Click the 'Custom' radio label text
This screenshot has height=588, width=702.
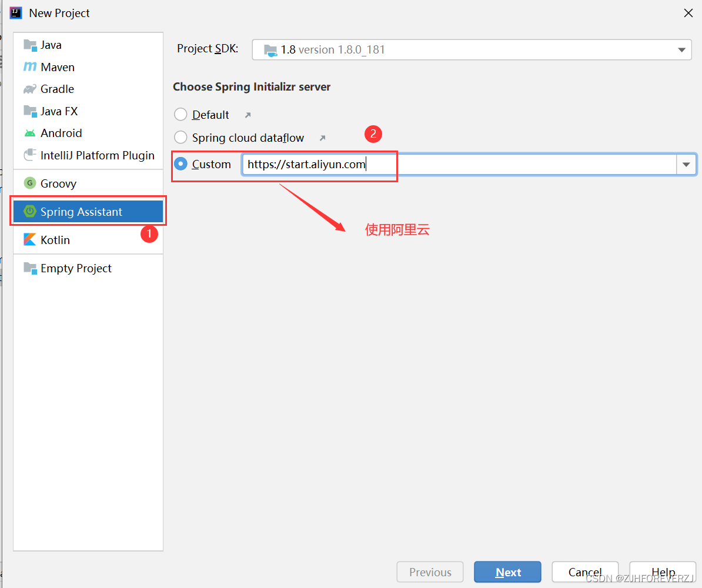[211, 165]
